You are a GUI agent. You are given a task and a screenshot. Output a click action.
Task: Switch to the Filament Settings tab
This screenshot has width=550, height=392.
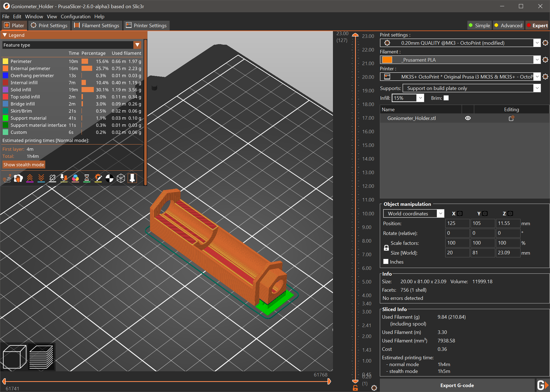click(97, 25)
